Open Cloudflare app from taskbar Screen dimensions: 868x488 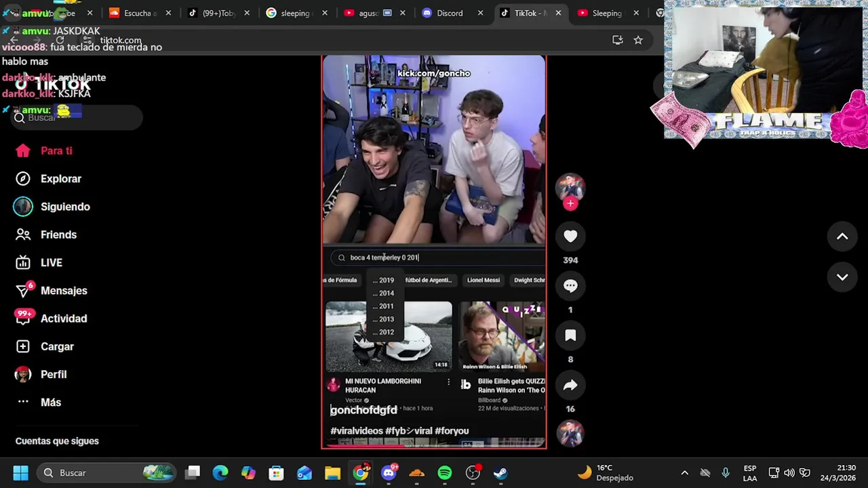tap(416, 472)
